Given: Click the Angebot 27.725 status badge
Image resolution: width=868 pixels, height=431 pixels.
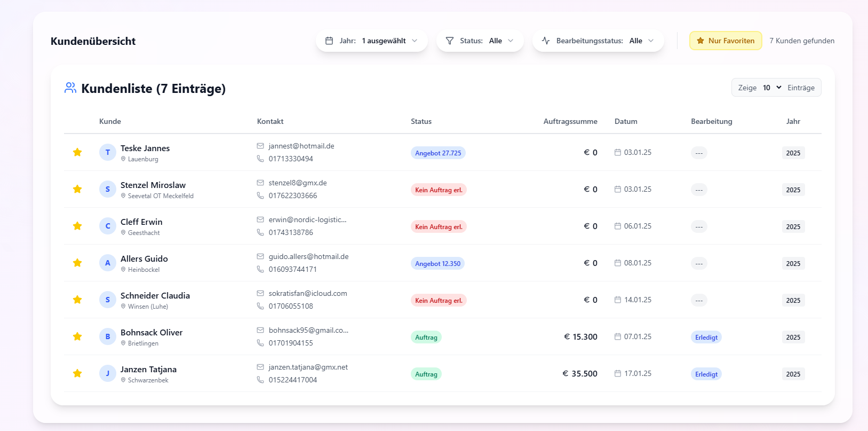Looking at the screenshot, I should click(x=438, y=153).
